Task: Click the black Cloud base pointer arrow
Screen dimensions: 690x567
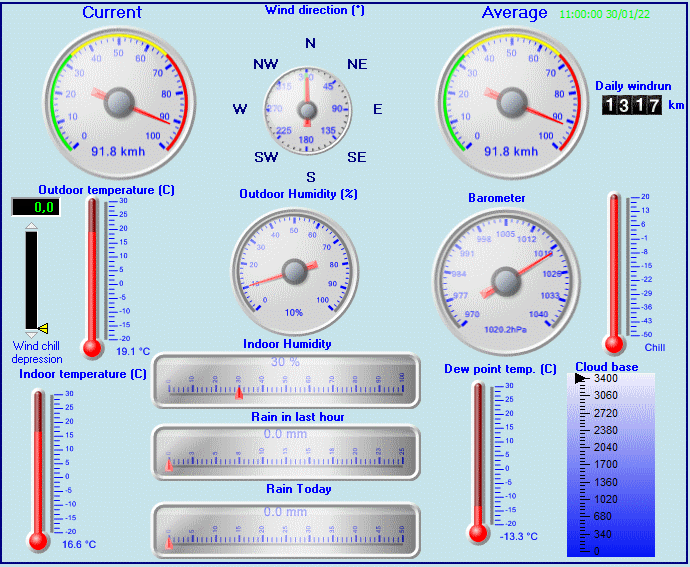Action: coord(582,379)
